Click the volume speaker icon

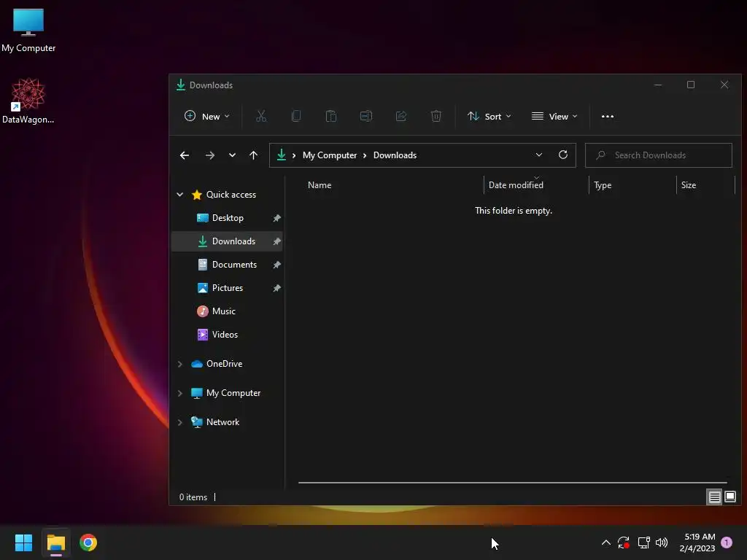tap(662, 542)
